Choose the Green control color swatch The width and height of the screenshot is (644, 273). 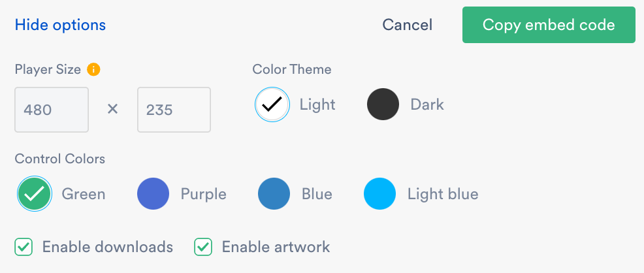(x=34, y=194)
